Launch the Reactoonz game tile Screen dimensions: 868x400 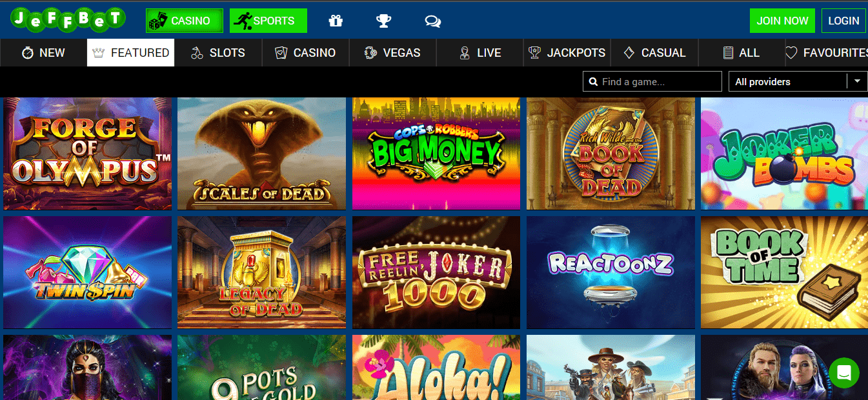(611, 272)
